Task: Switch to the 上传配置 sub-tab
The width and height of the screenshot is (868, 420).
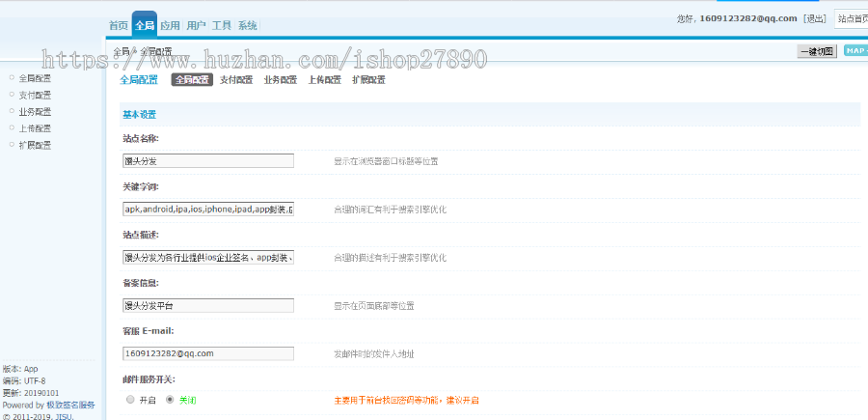Action: pyautogui.click(x=325, y=80)
